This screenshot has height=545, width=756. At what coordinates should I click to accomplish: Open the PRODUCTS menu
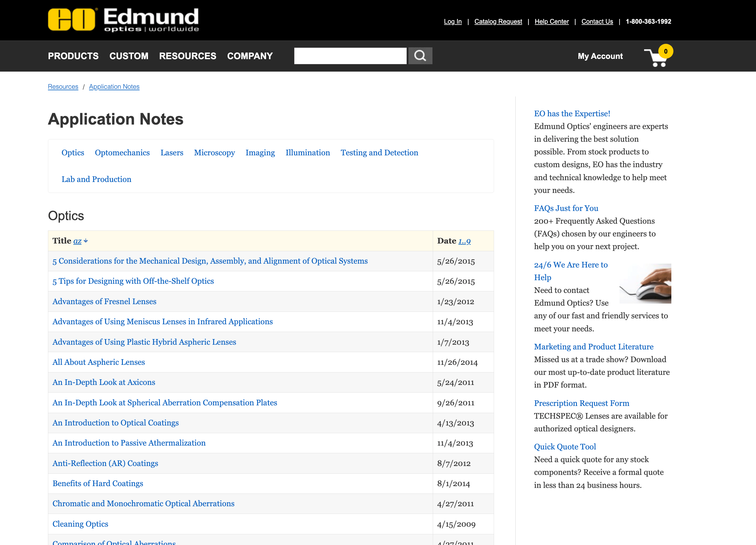pyautogui.click(x=73, y=56)
